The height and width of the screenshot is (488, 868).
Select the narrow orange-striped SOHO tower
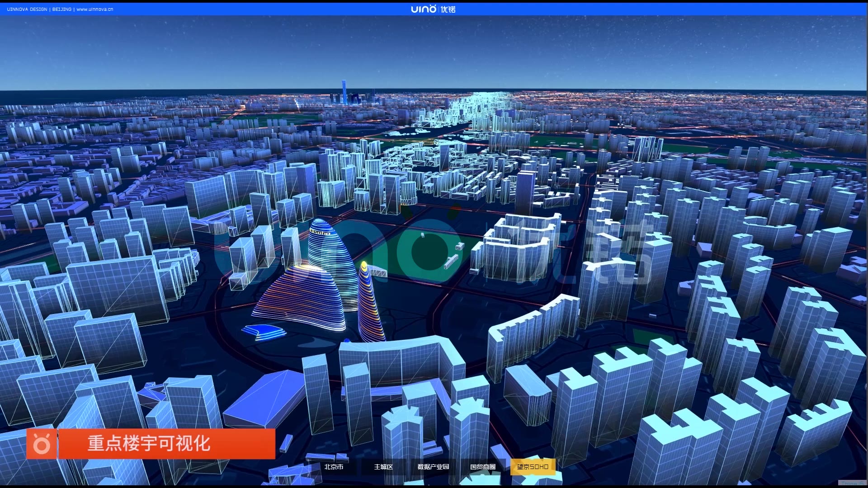368,303
